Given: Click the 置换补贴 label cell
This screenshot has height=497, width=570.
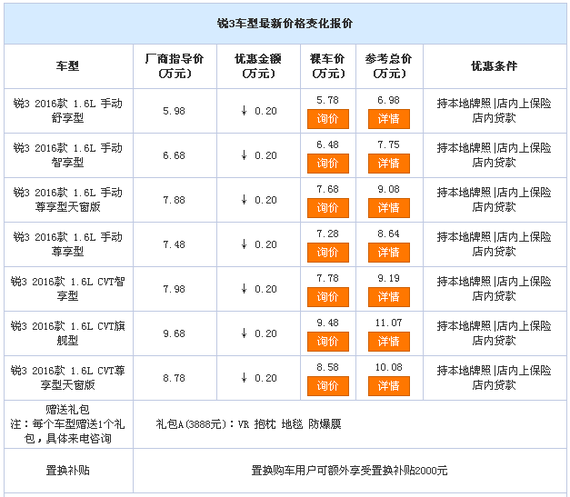Looking at the screenshot, I should click(68, 470).
